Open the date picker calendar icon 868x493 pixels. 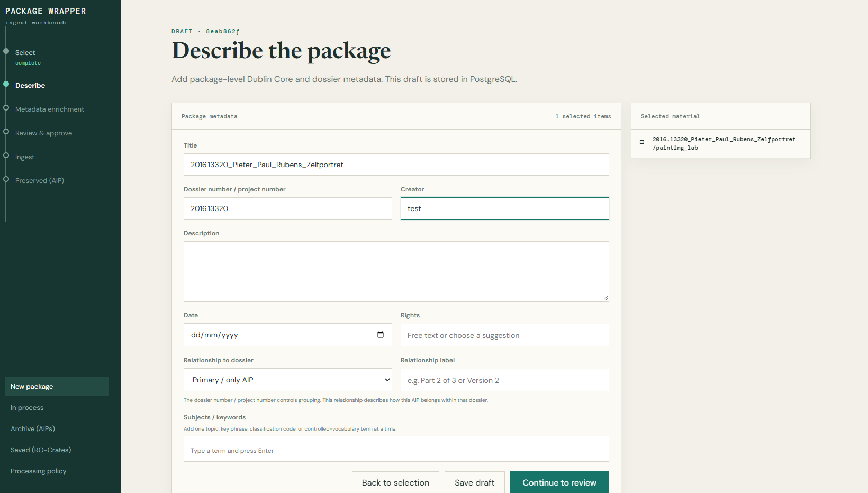click(x=380, y=335)
